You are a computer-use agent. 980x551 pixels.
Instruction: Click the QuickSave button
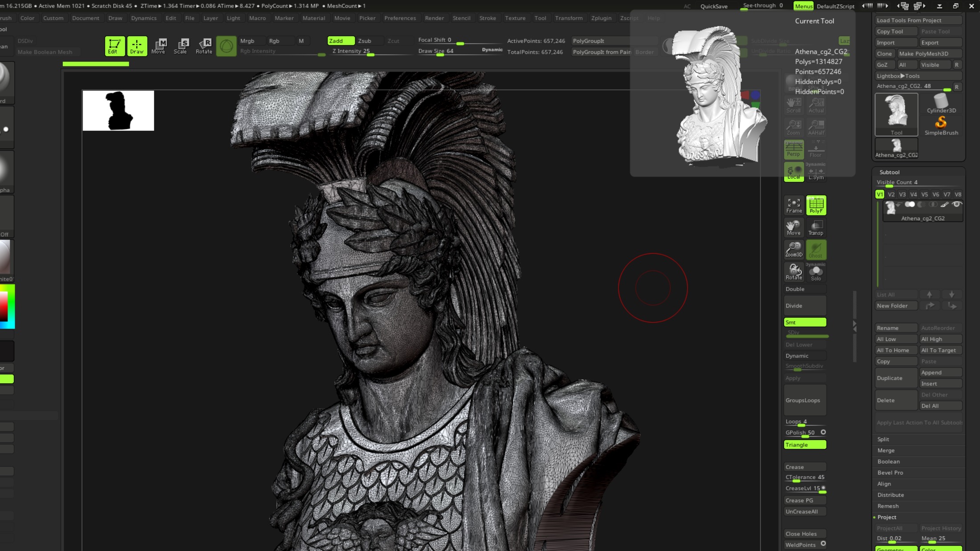(x=714, y=6)
